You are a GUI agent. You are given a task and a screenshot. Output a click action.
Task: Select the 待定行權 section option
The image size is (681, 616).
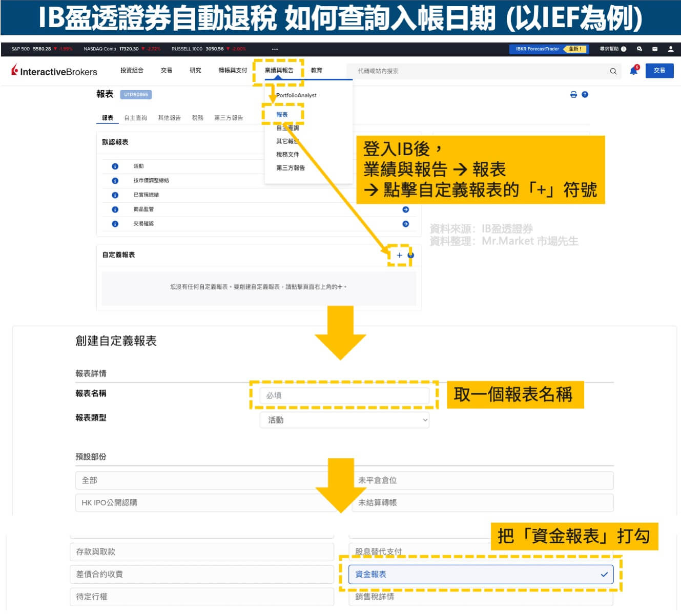point(202,597)
